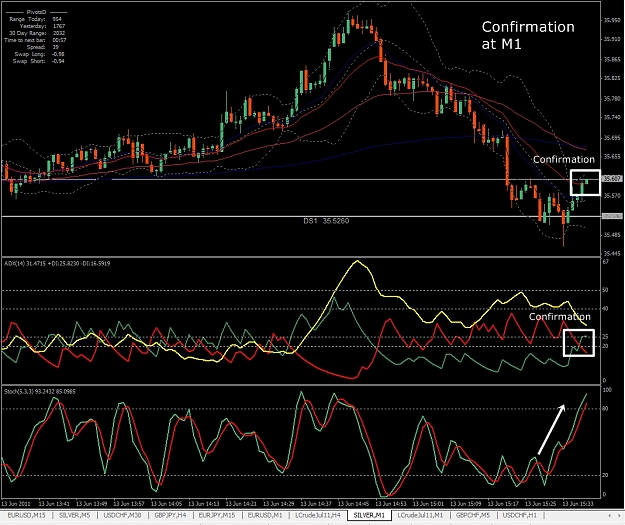Click the 30 Day Range info line

37,33
